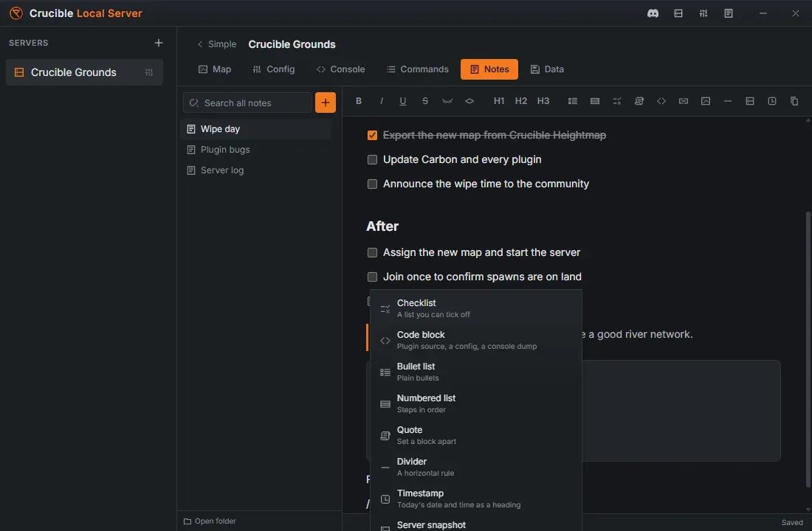Image resolution: width=812 pixels, height=531 pixels.
Task: Choose Server snapshot from the slash menu
Action: 476,524
